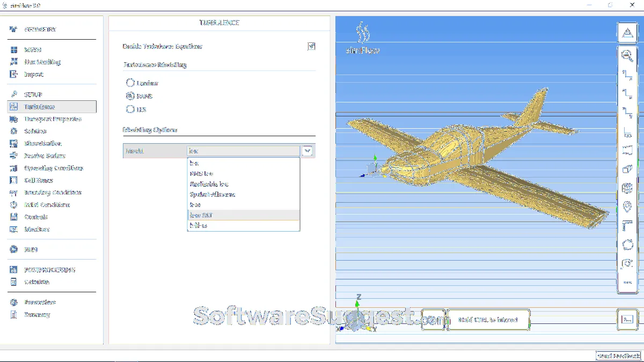Open the Turbulence sidebar item

52,107
